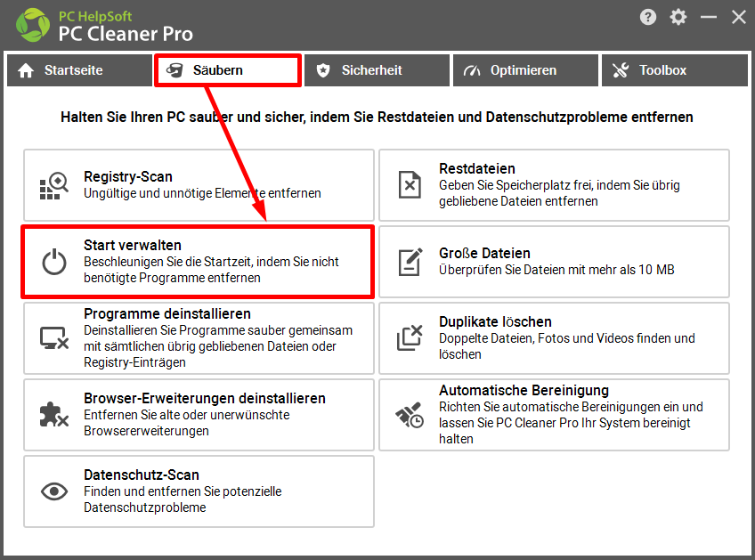Click the Registry-Scan magnifier grid icon
This screenshot has width=755, height=560.
click(54, 185)
